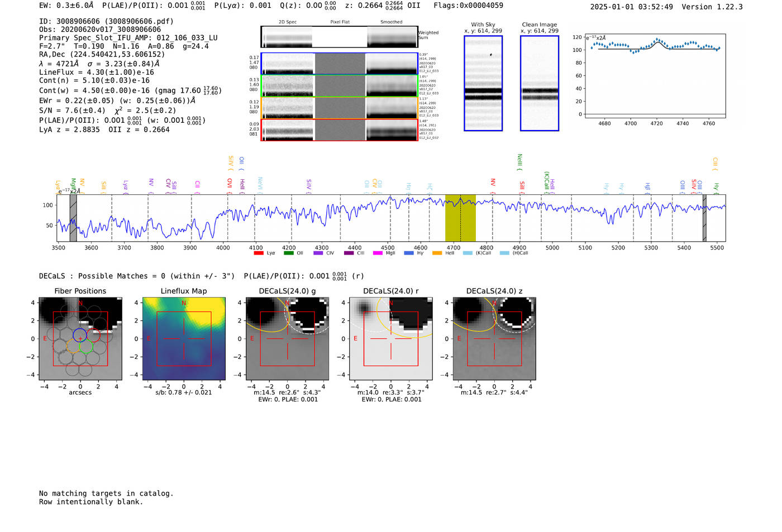Select the green-bordered 2D spectrum row
Image resolution: width=782 pixels, height=532 pixels.
pyautogui.click(x=340, y=86)
